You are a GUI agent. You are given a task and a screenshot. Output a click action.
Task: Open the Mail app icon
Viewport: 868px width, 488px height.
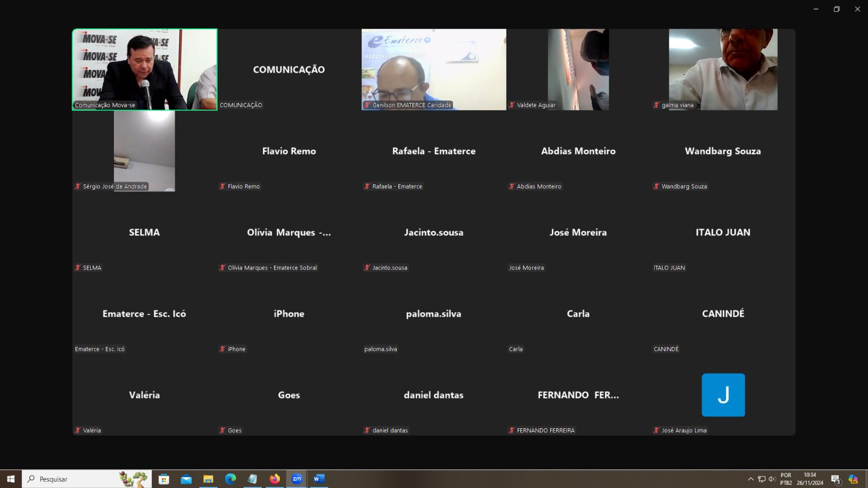click(x=186, y=479)
